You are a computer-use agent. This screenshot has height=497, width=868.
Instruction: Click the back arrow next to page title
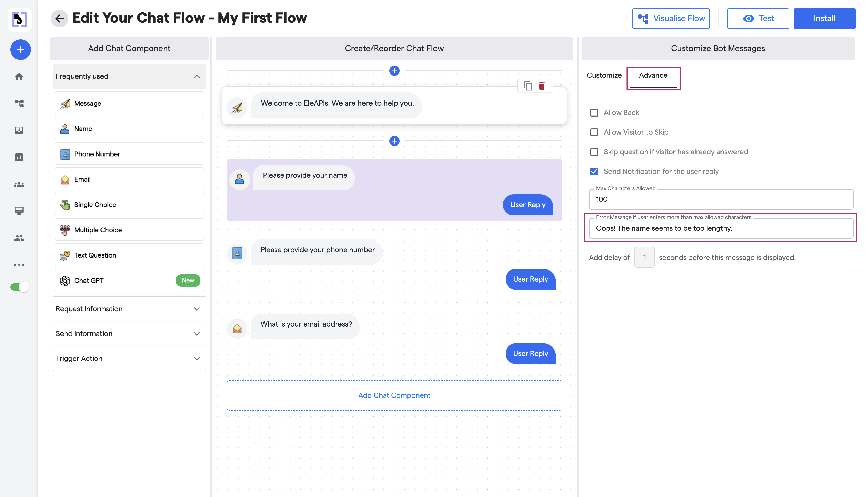(x=59, y=18)
